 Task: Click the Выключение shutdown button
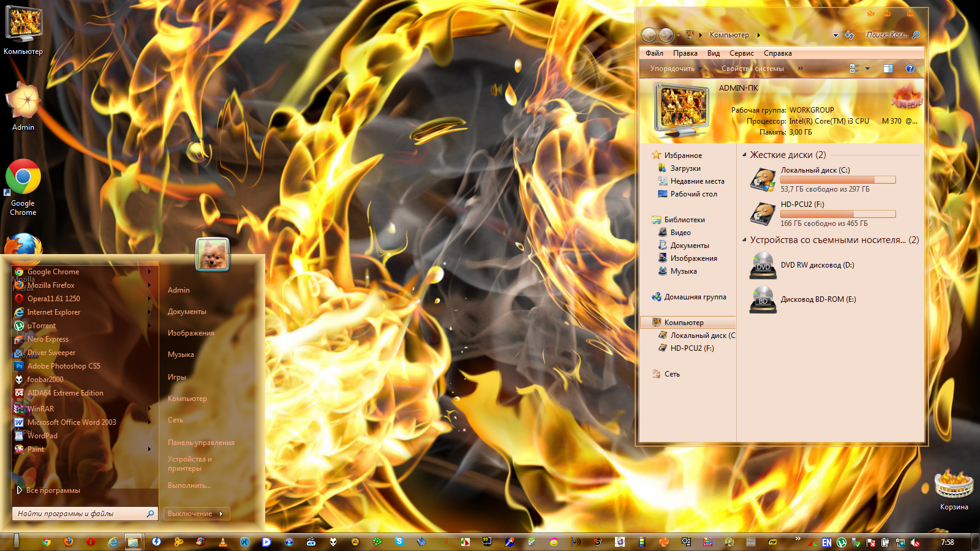190,514
